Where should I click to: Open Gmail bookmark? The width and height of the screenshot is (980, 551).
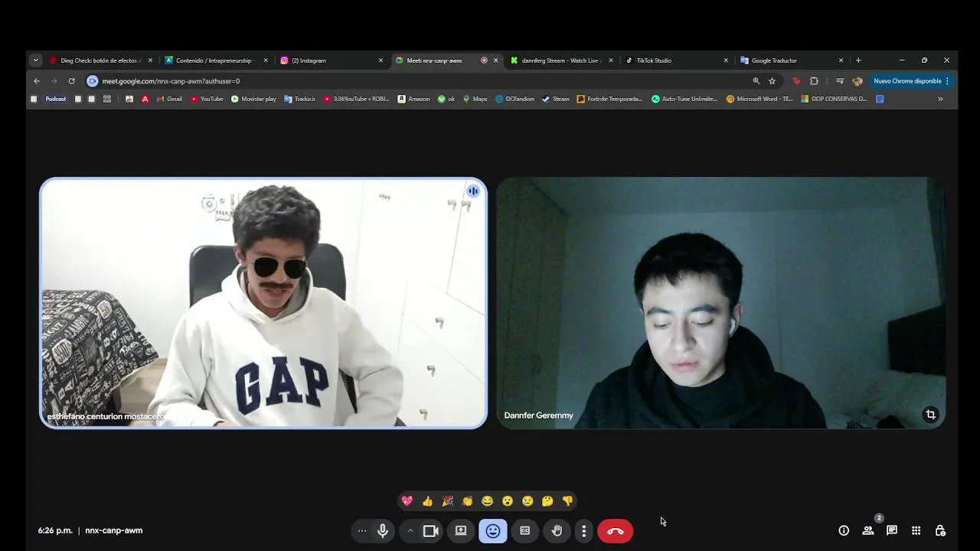(169, 99)
